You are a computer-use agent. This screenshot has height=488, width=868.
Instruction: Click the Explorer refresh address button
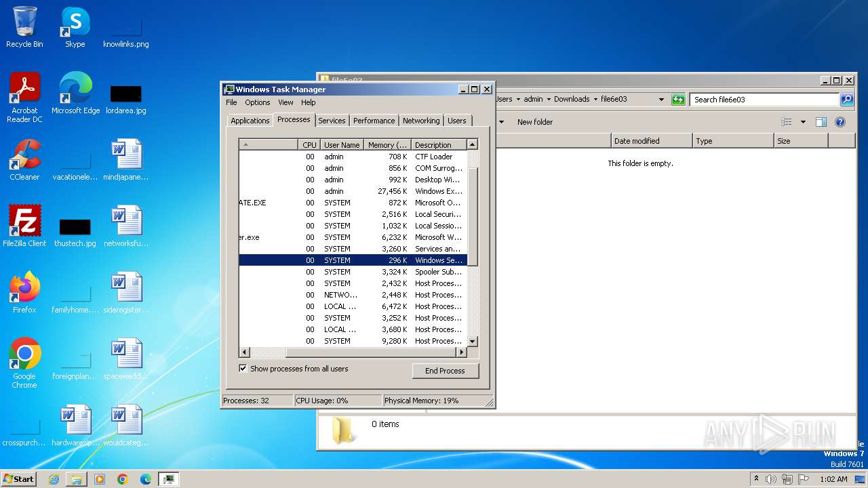pos(678,100)
